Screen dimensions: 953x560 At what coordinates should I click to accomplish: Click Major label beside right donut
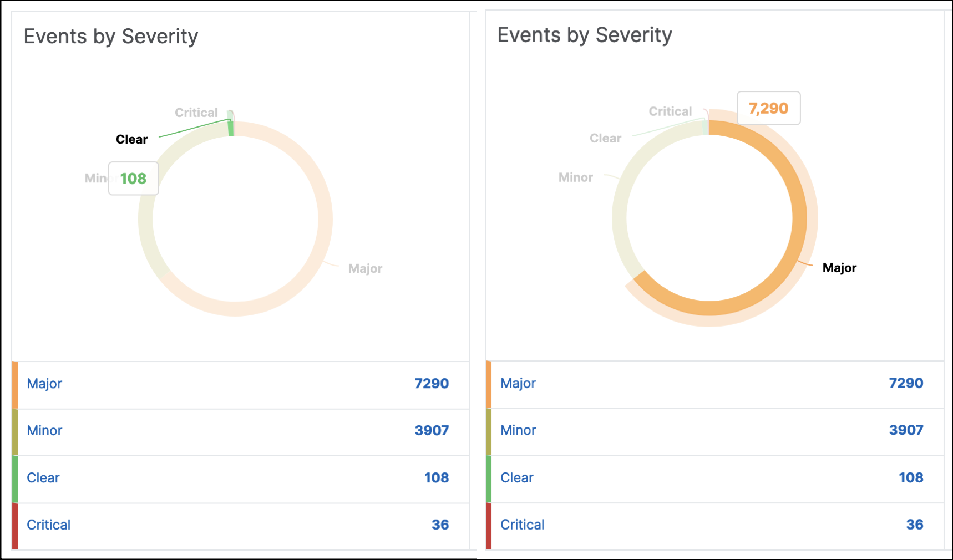click(x=839, y=268)
